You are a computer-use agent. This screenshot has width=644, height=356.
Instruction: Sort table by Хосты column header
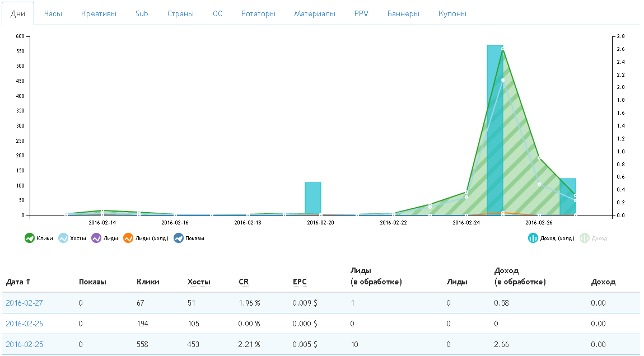click(199, 282)
